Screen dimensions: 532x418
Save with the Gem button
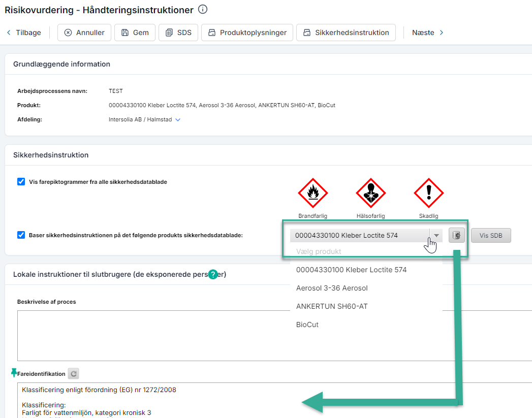point(135,33)
